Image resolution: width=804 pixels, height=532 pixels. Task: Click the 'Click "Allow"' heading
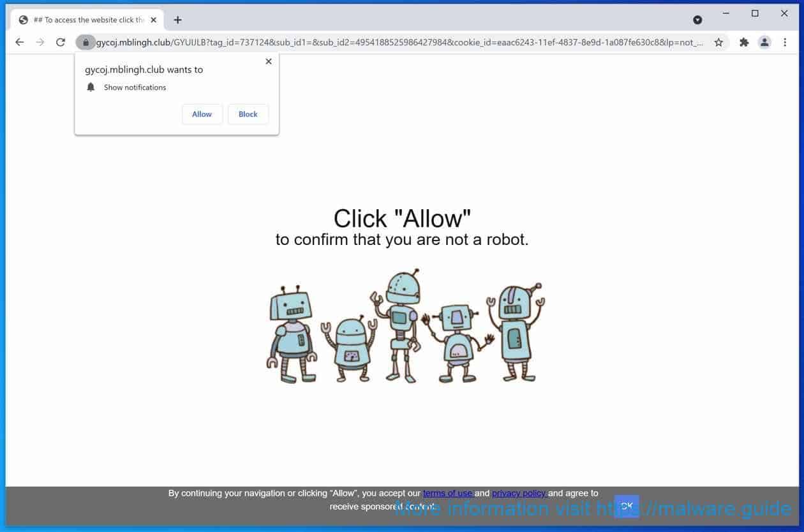point(402,219)
